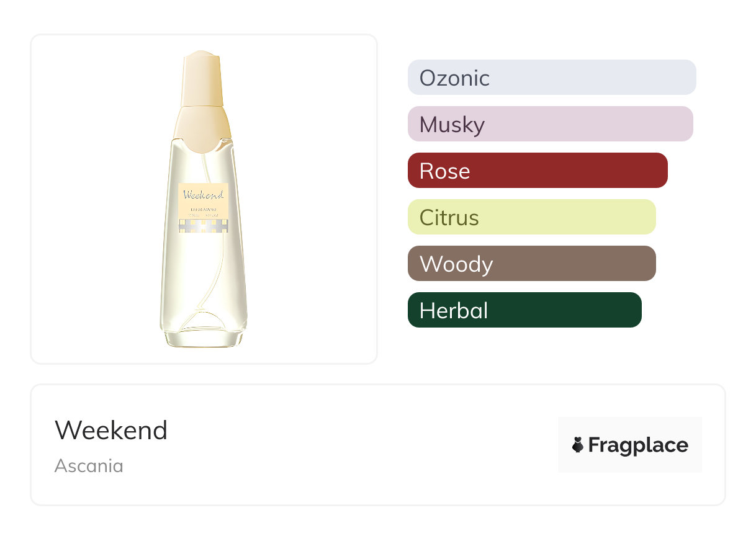Click the silver checkered band on bottle label
The width and height of the screenshot is (756, 536).
click(204, 228)
